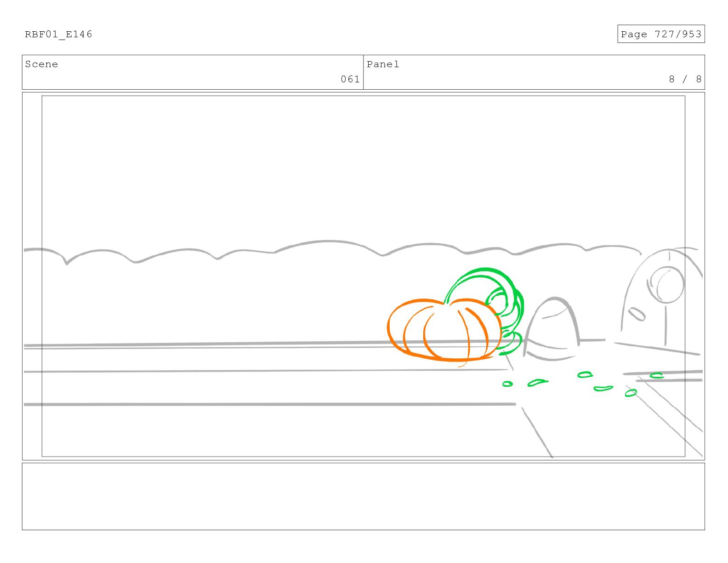Click the panel count 8 / 8
The height and width of the screenshot is (563, 728).
tap(685, 79)
